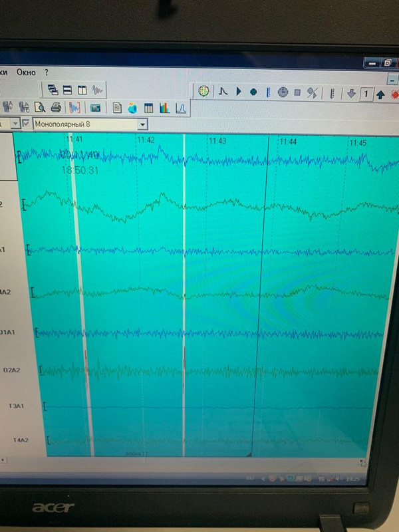399x532 pixels.
Task: Click the calibration pulse icon
Action: (x=223, y=91)
